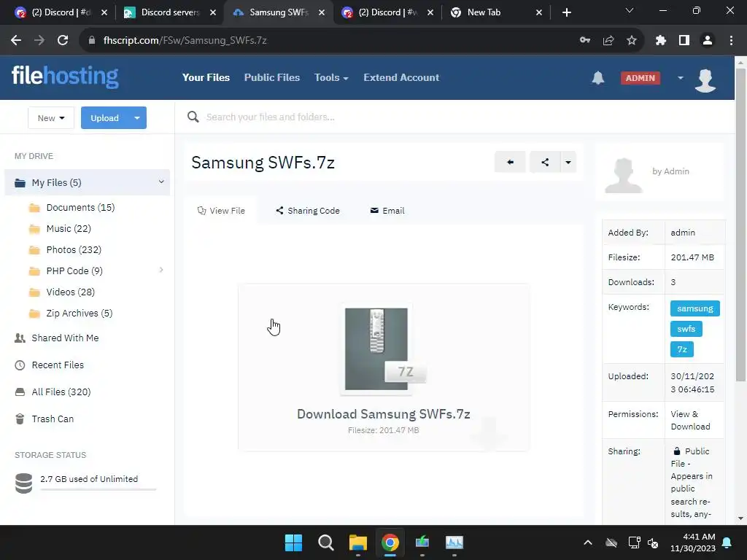The height and width of the screenshot is (560, 747).
Task: Click the back arrow button beside file title
Action: (x=510, y=162)
